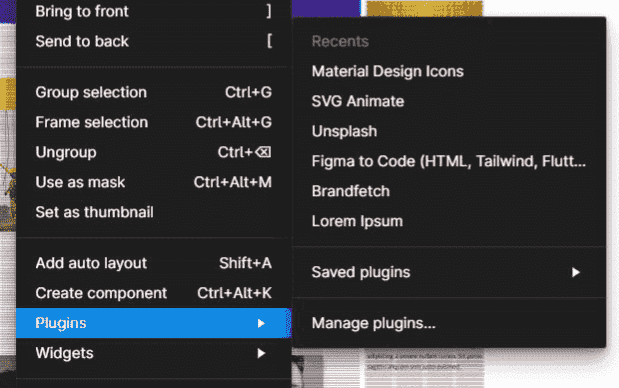
Task: Select Bring to front menu entry
Action: (x=153, y=11)
